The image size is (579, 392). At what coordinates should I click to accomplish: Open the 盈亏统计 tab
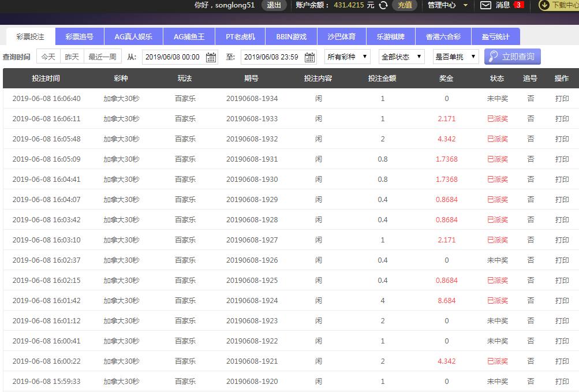(495, 36)
